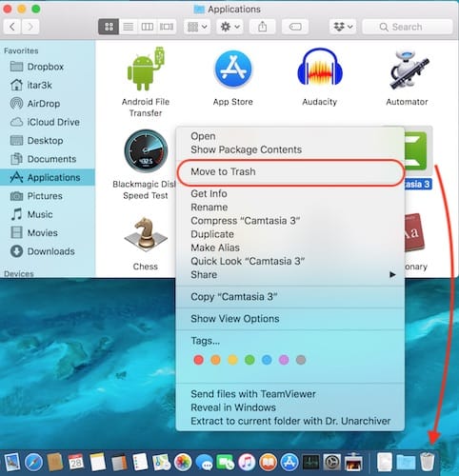Viewport: 459px width, 476px height.
Task: Click into the Finder Search field
Action: click(408, 27)
